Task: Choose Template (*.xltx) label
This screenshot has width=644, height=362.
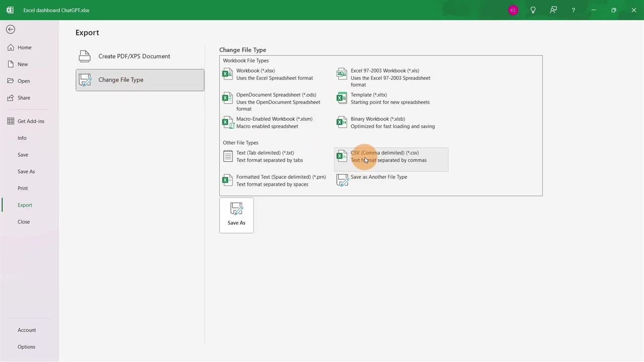Action: (x=369, y=95)
